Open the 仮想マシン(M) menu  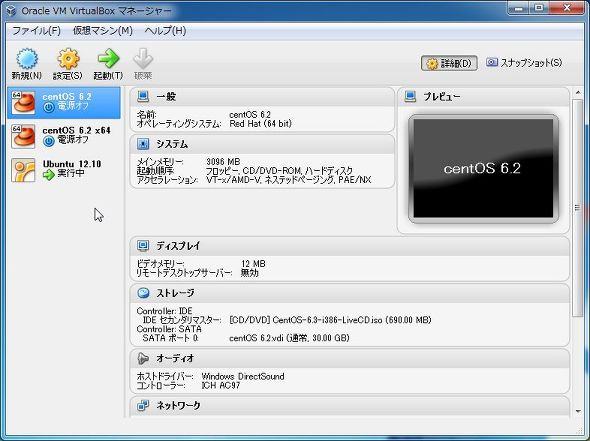103,30
